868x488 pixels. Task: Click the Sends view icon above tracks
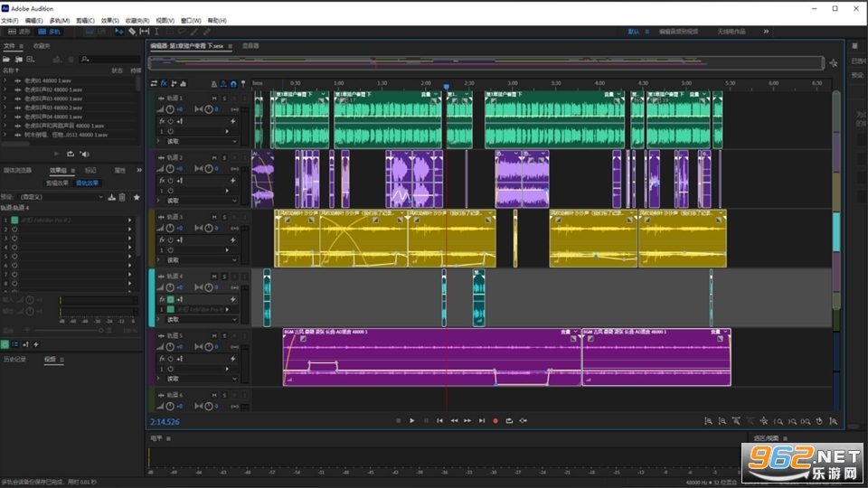click(x=174, y=83)
